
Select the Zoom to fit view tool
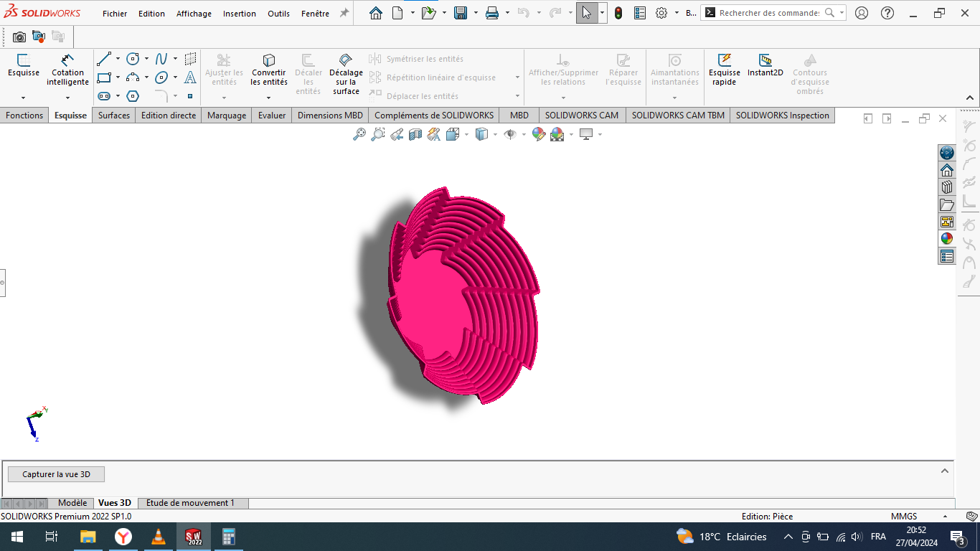[x=360, y=134]
